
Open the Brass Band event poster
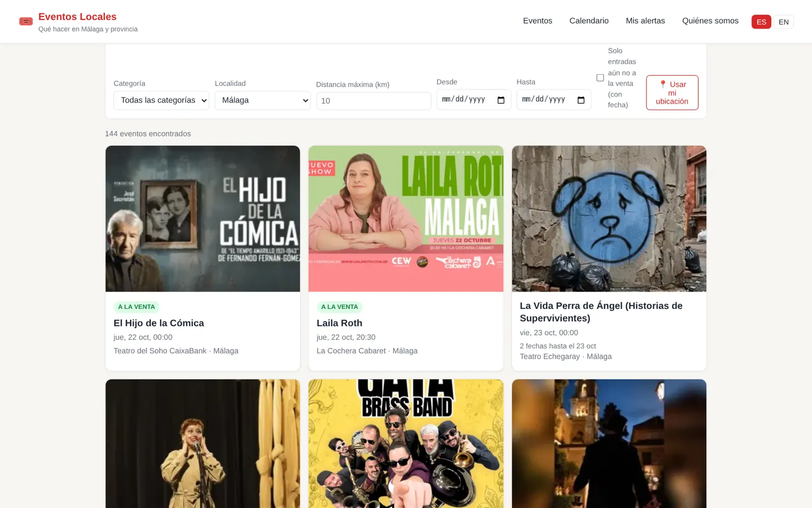click(406, 443)
